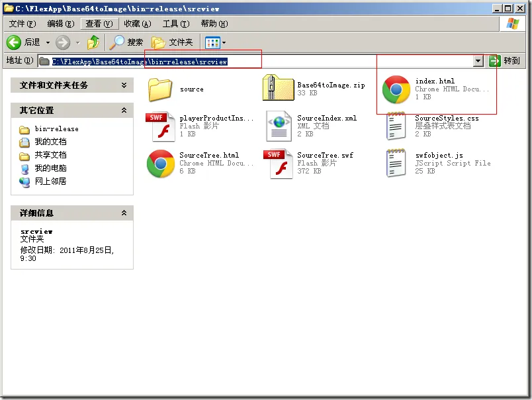Click the 我的电脑 computer icon
This screenshot has width=532, height=400.
(24, 169)
